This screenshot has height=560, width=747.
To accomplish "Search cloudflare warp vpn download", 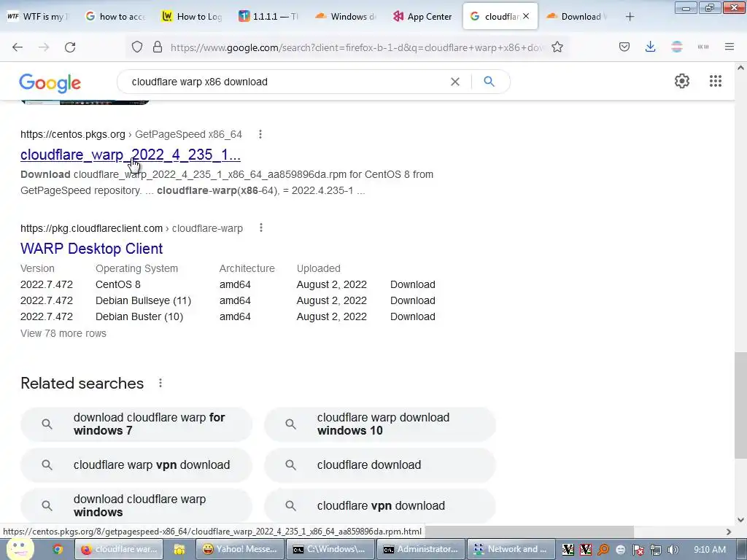I will click(x=136, y=464).
